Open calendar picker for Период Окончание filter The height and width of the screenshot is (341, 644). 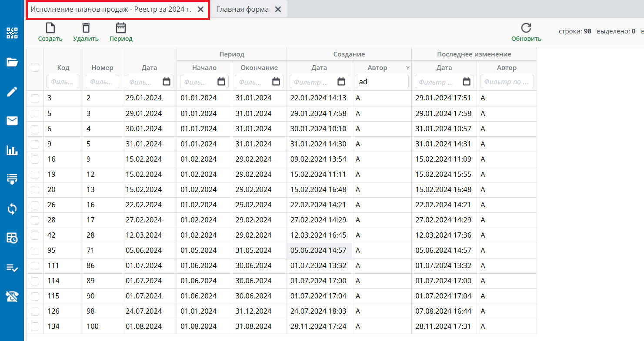click(276, 82)
